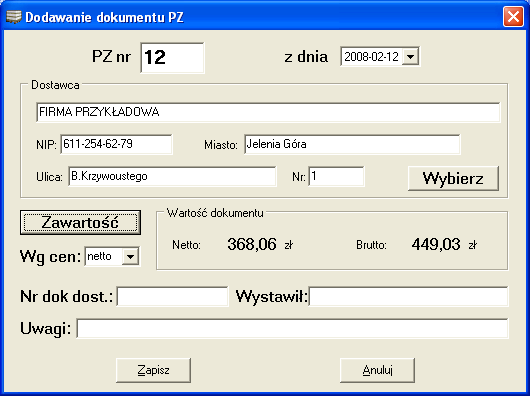Click the FIRMA PRZYKŁADOWA supplier name field
The height and width of the screenshot is (396, 530).
(268, 112)
